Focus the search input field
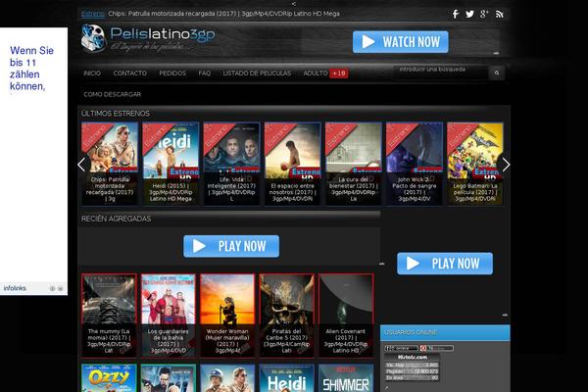588x392 pixels. [x=441, y=73]
